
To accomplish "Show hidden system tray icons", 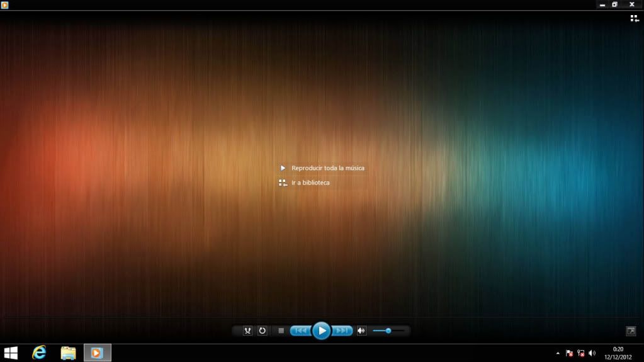I will (558, 353).
